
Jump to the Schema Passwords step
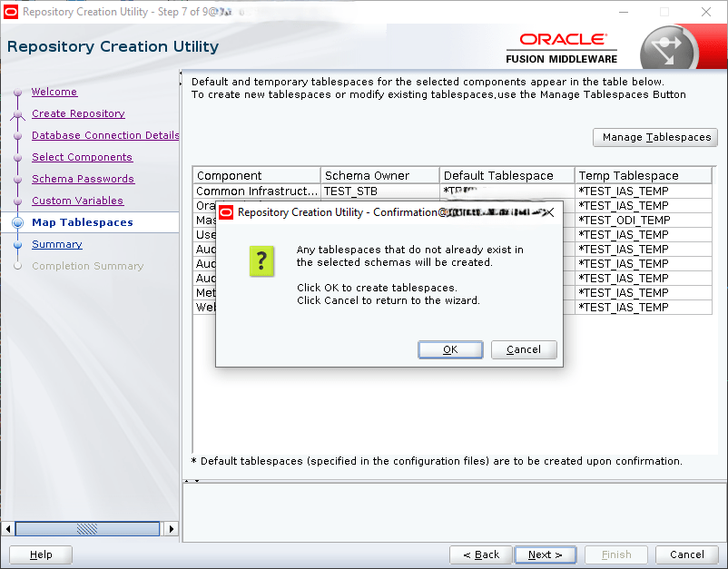click(83, 179)
